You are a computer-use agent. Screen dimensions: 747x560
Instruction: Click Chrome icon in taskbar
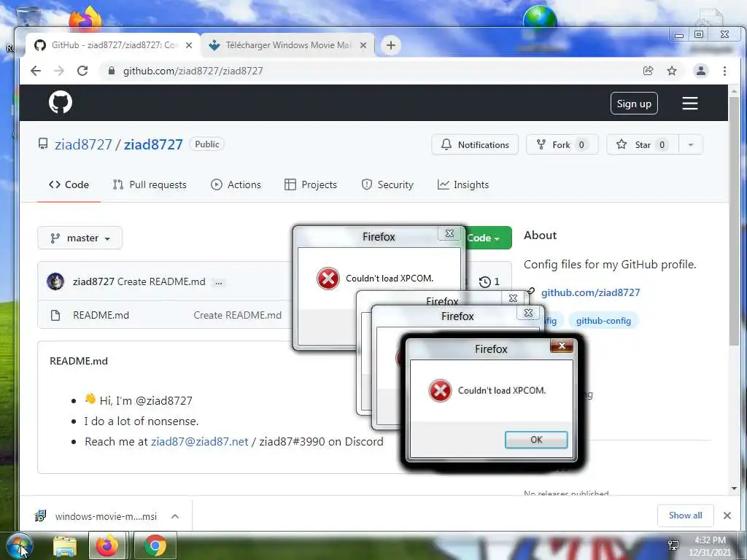click(x=155, y=545)
